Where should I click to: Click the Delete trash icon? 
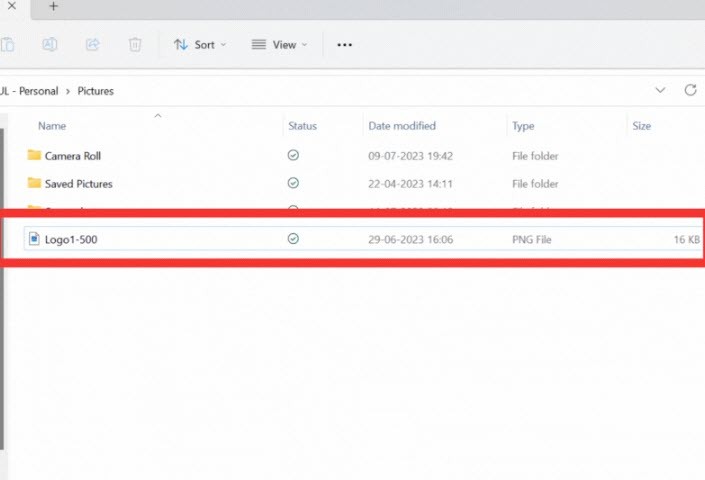pyautogui.click(x=135, y=44)
